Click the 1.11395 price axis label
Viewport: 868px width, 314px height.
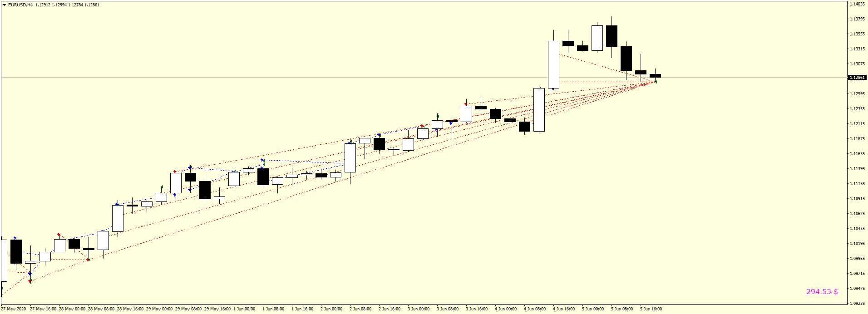(x=858, y=169)
